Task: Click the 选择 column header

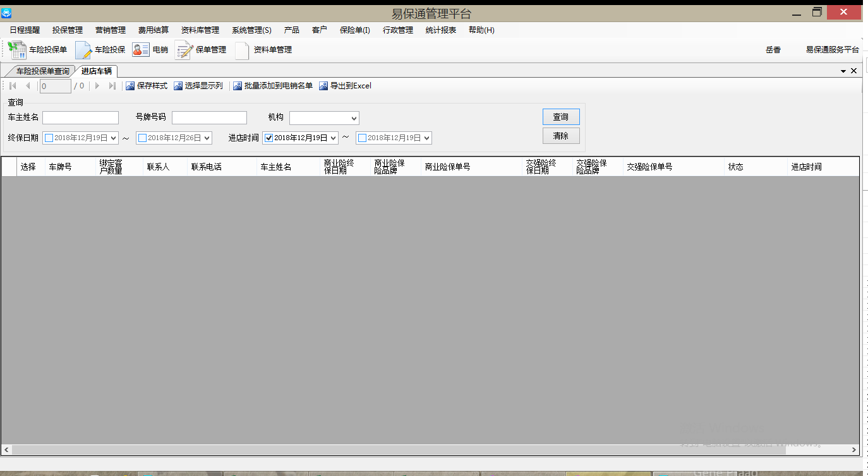Action: pos(31,167)
